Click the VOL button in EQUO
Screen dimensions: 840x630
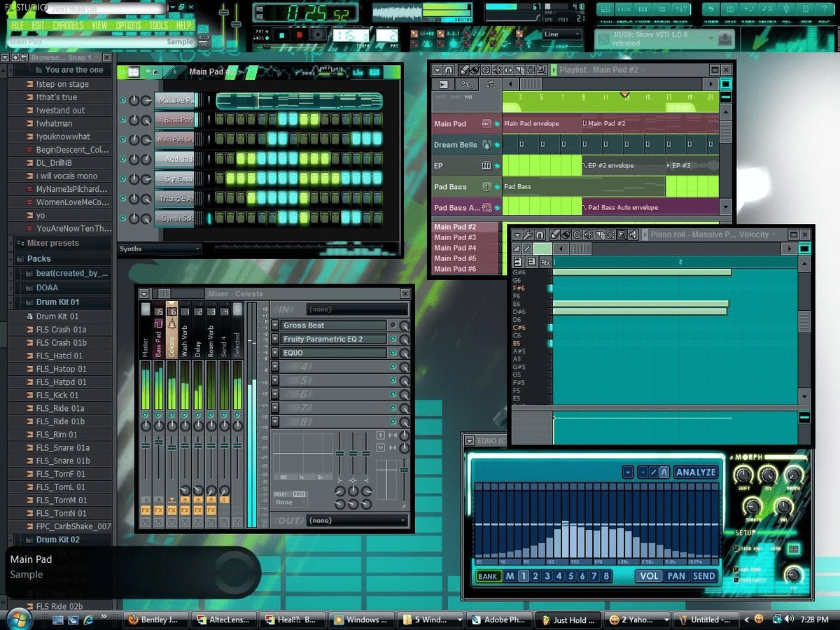pyautogui.click(x=648, y=575)
